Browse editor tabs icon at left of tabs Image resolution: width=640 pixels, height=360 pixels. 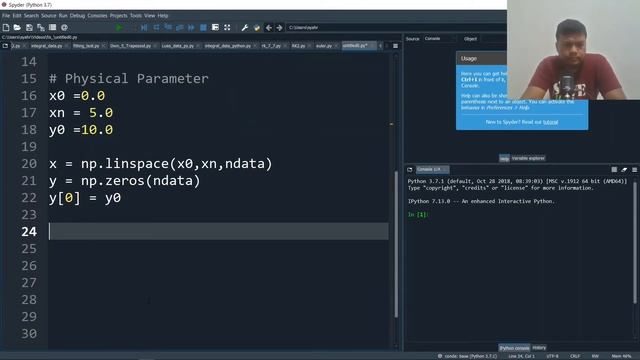(x=5, y=46)
